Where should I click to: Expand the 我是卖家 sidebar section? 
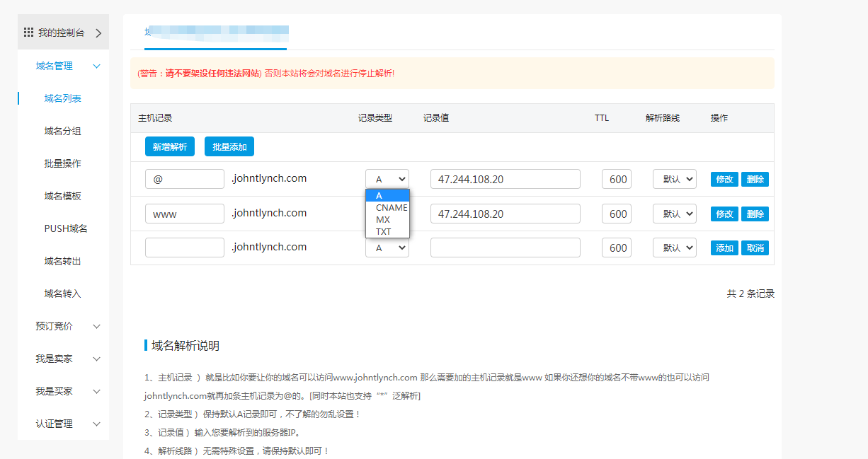click(x=97, y=359)
